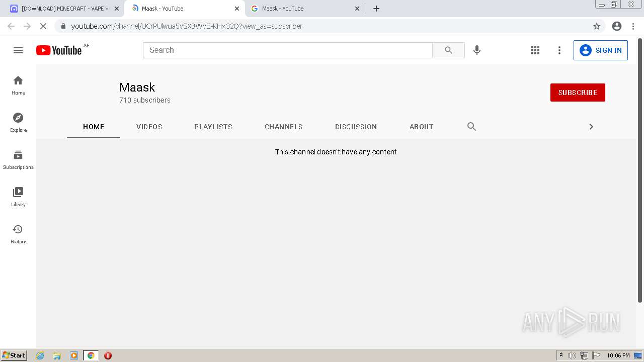Click the page vertical scrollbar
This screenshot has width=644, height=362.
640,170
